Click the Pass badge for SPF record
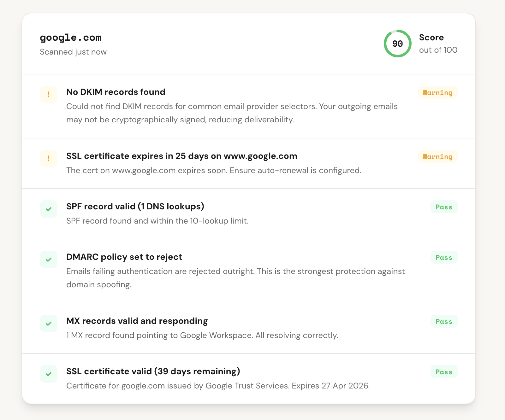Image resolution: width=505 pixels, height=420 pixels. [444, 207]
